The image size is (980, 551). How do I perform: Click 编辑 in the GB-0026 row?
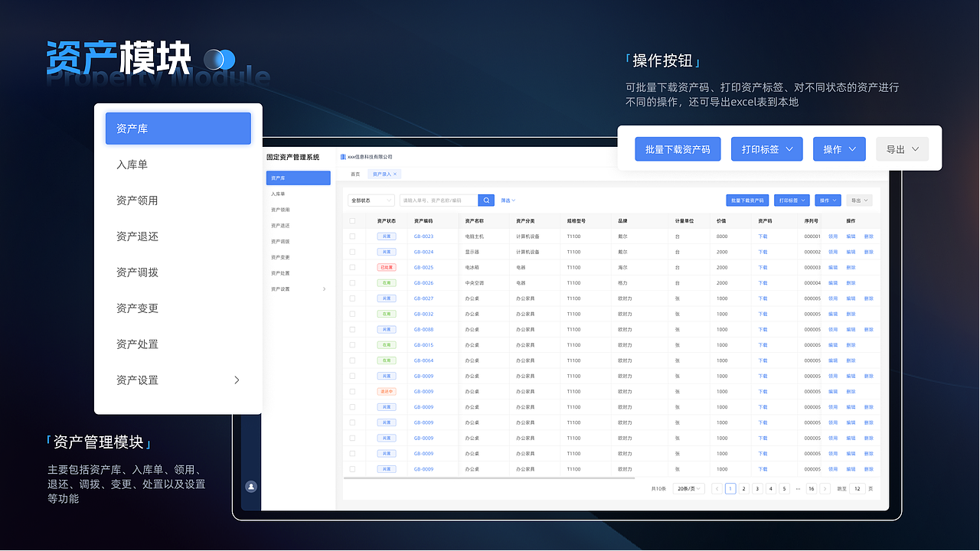(x=833, y=283)
